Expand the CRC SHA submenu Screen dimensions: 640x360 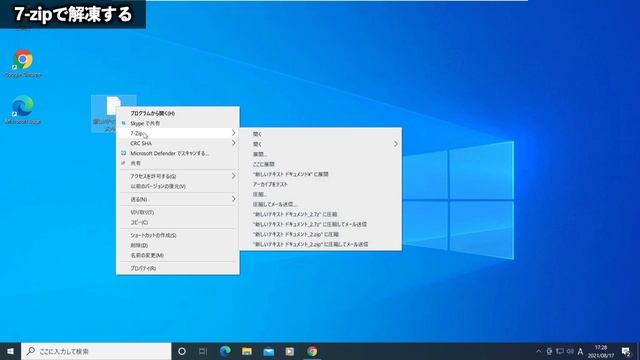[x=178, y=143]
